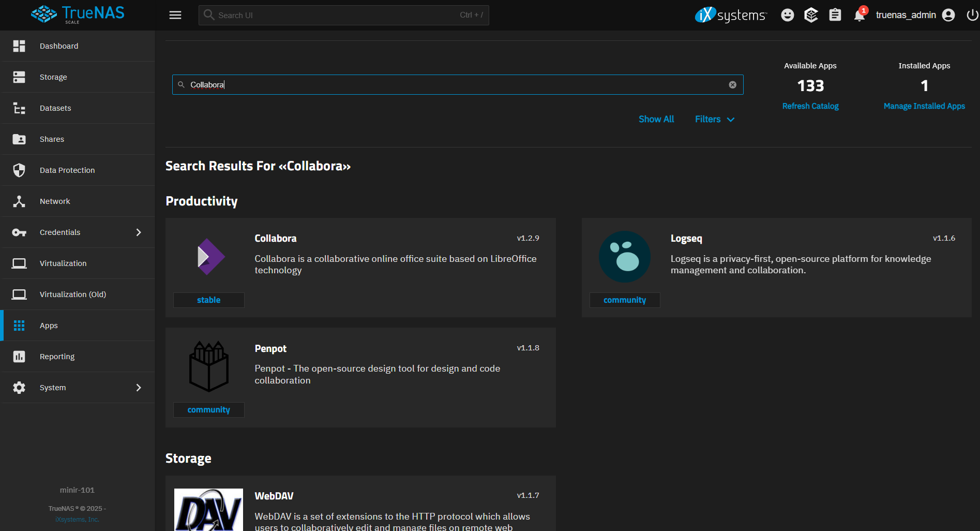Open the WebDAV app title
This screenshot has height=531, width=980.
274,496
